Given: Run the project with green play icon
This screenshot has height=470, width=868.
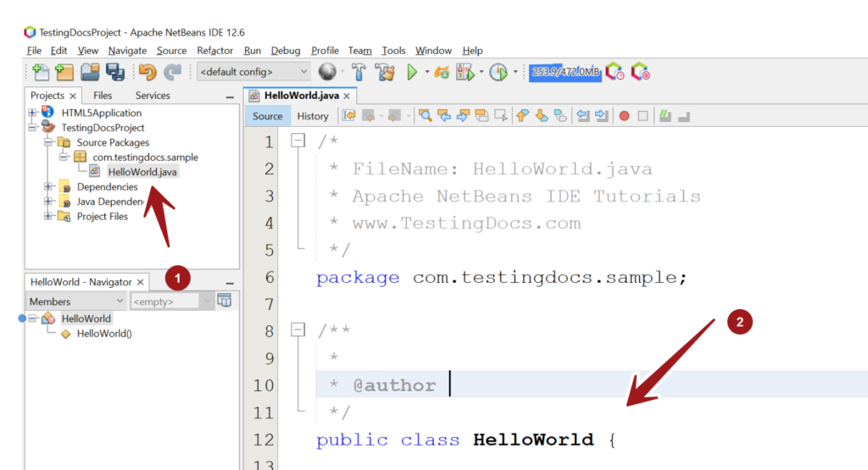Looking at the screenshot, I should pos(412,73).
